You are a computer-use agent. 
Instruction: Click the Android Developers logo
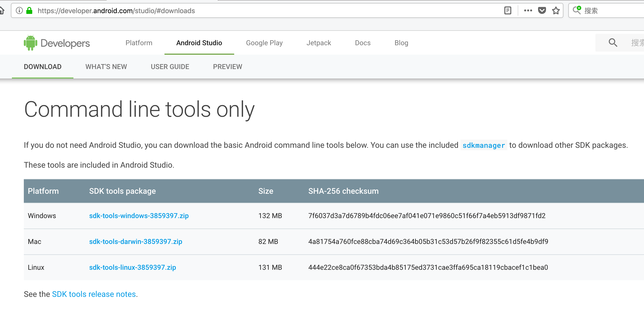[x=57, y=43]
